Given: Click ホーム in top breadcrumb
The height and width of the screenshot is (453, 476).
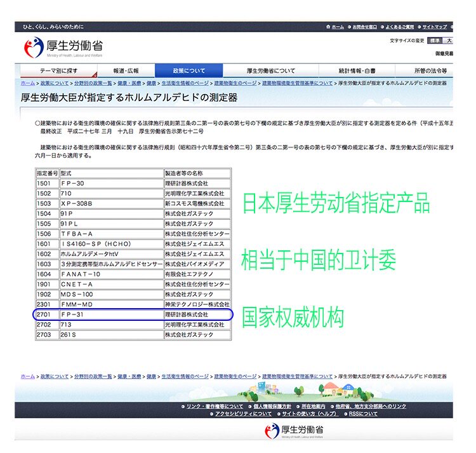Looking at the screenshot, I should coord(28,83).
